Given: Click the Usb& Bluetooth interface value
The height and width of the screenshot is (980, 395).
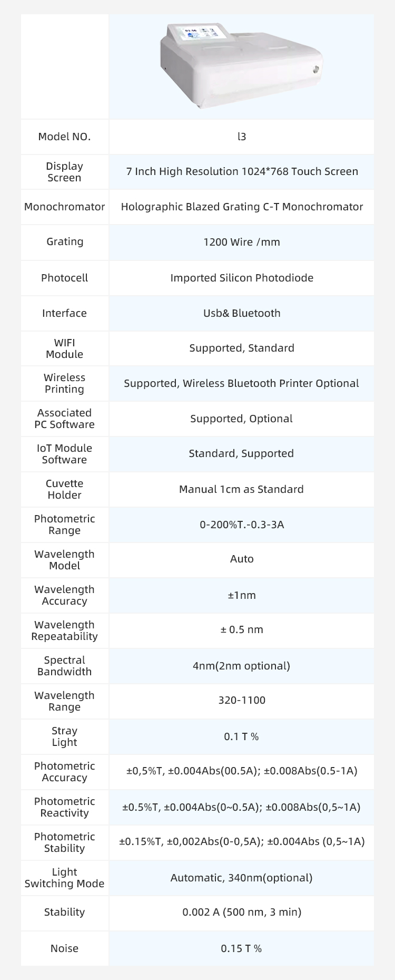Looking at the screenshot, I should click(242, 313).
